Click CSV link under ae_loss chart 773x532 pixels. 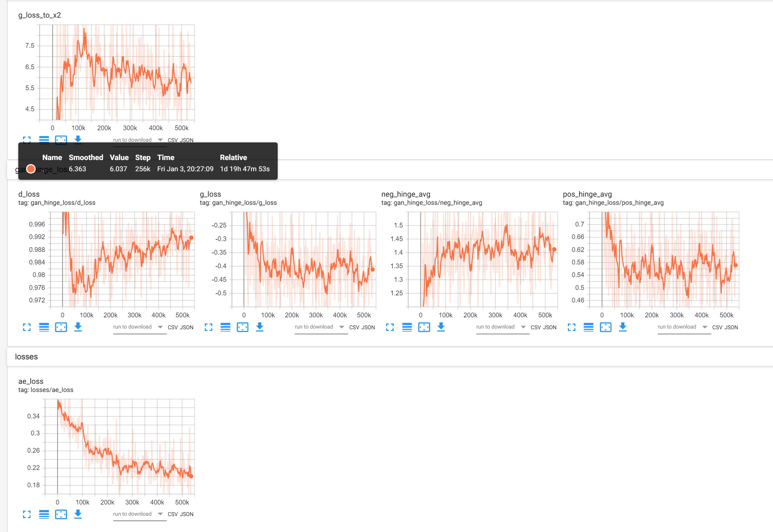173,514
